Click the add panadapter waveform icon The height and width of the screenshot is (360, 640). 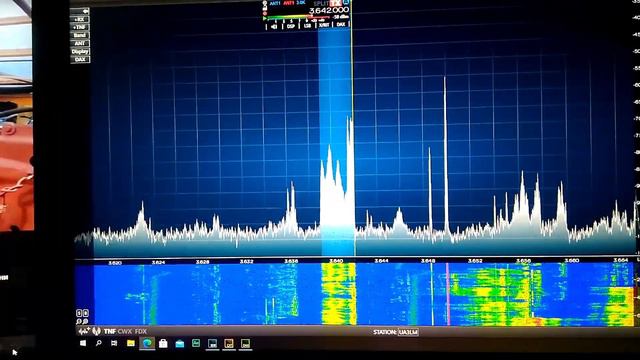(84, 331)
